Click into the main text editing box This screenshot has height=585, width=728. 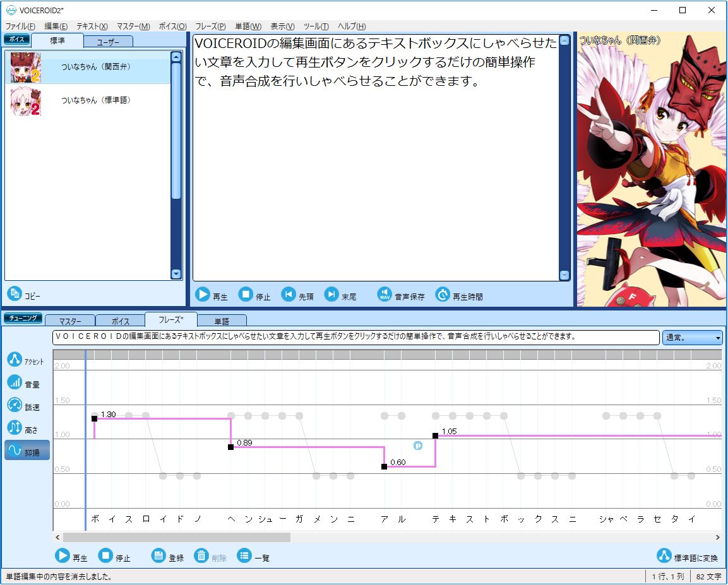coord(376,157)
